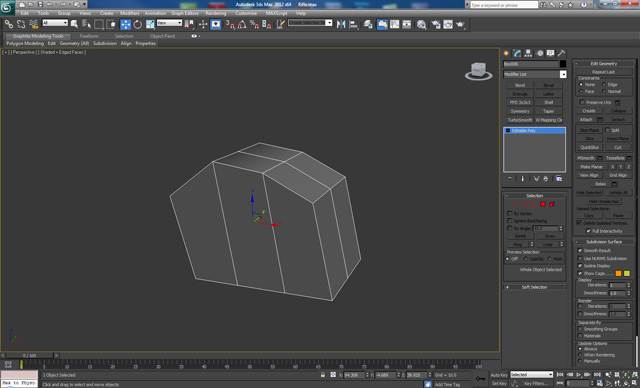Viewport: 640px width, 388px height.
Task: Toggle the Isoline Display checkbox
Action: 580,266
